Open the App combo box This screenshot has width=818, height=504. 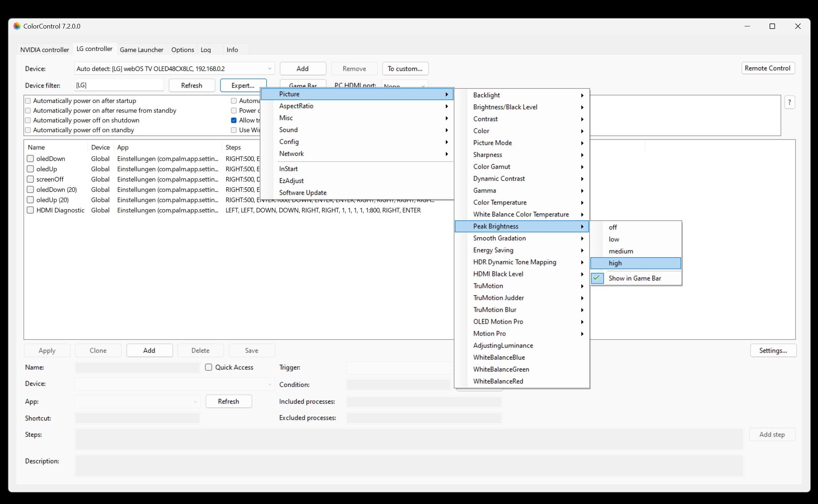[x=137, y=401]
